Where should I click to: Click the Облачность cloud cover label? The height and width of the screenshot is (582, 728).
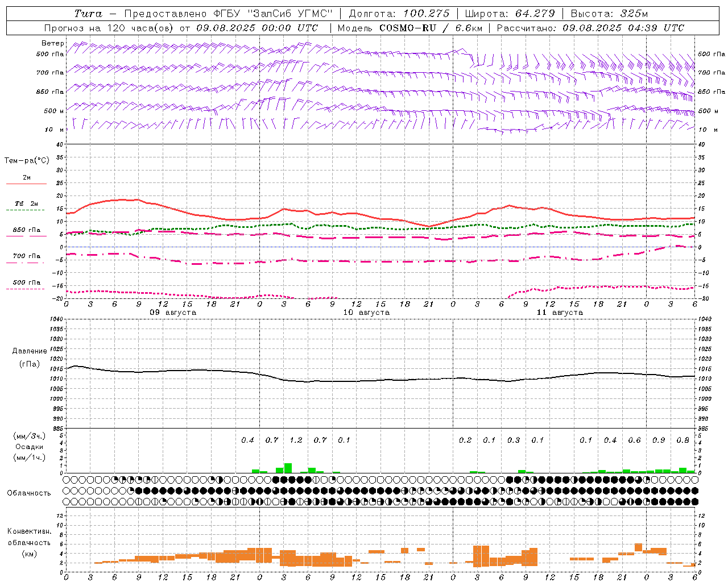[x=29, y=493]
